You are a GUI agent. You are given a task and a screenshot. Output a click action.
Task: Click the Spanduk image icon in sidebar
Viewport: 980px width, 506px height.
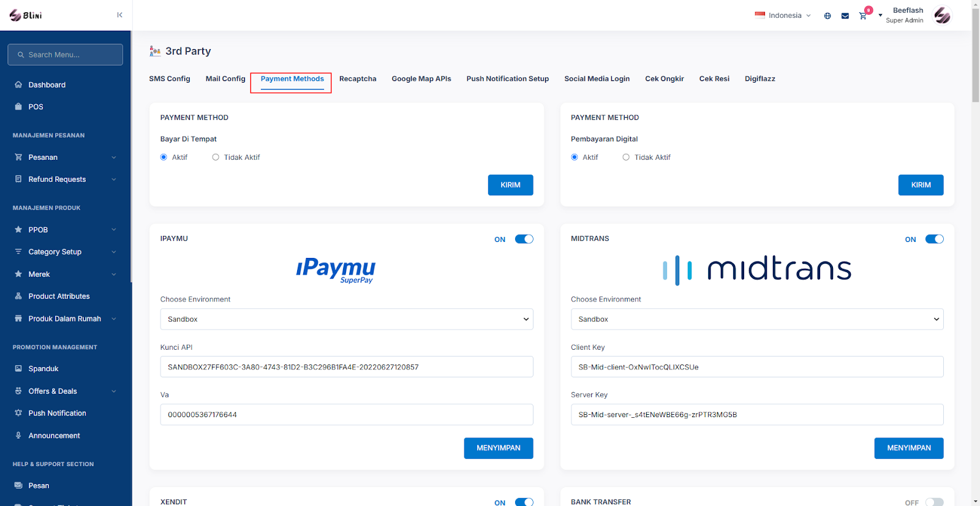point(18,369)
